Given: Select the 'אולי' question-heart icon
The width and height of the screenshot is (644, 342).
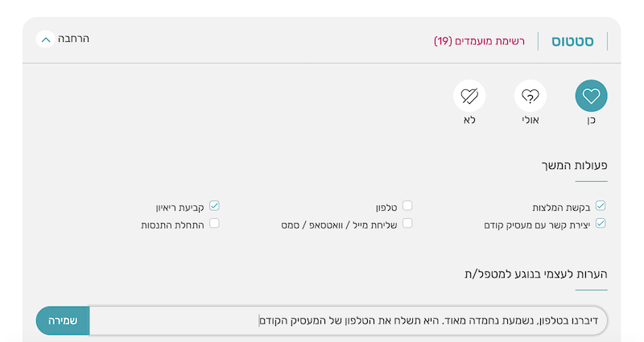Looking at the screenshot, I should (530, 97).
